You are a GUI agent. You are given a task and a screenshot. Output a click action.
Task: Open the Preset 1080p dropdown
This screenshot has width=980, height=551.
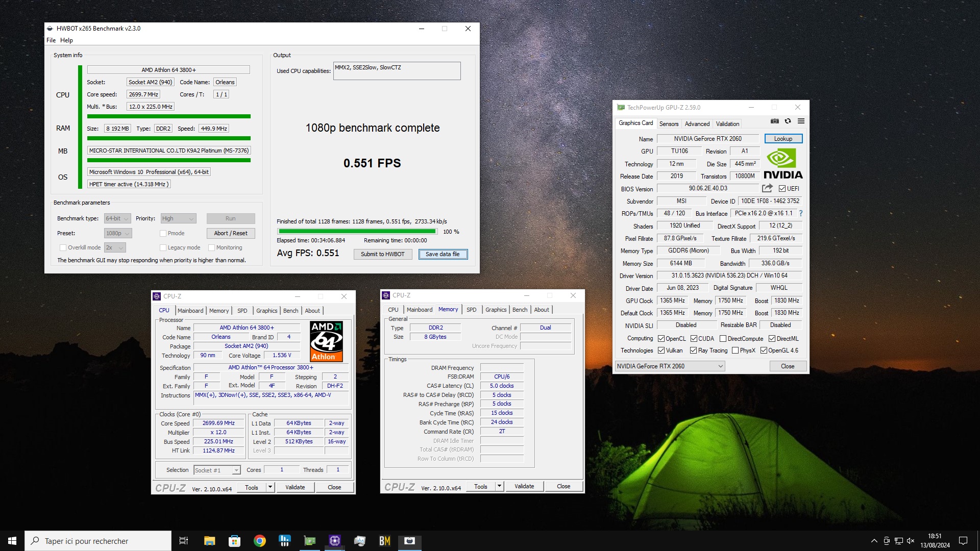(x=118, y=233)
